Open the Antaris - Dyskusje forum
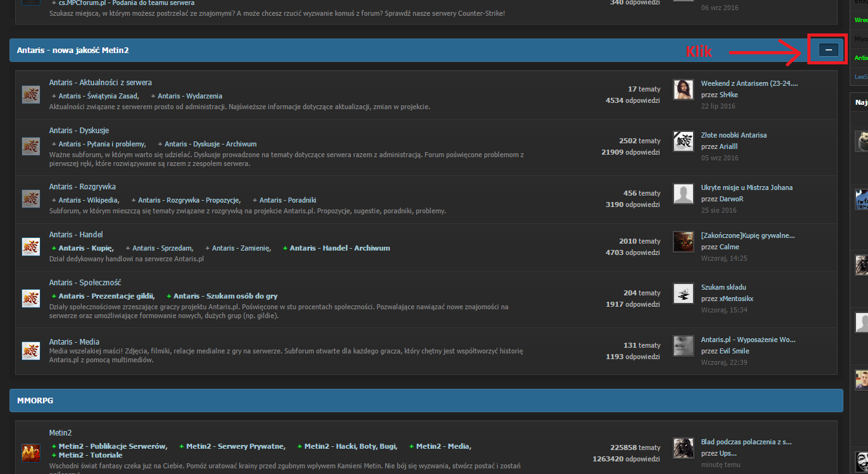The height and width of the screenshot is (474, 868). 79,131
